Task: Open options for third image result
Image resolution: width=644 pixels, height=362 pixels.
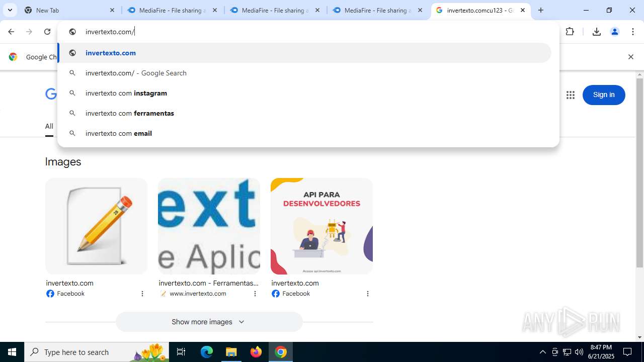Action: pyautogui.click(x=368, y=294)
